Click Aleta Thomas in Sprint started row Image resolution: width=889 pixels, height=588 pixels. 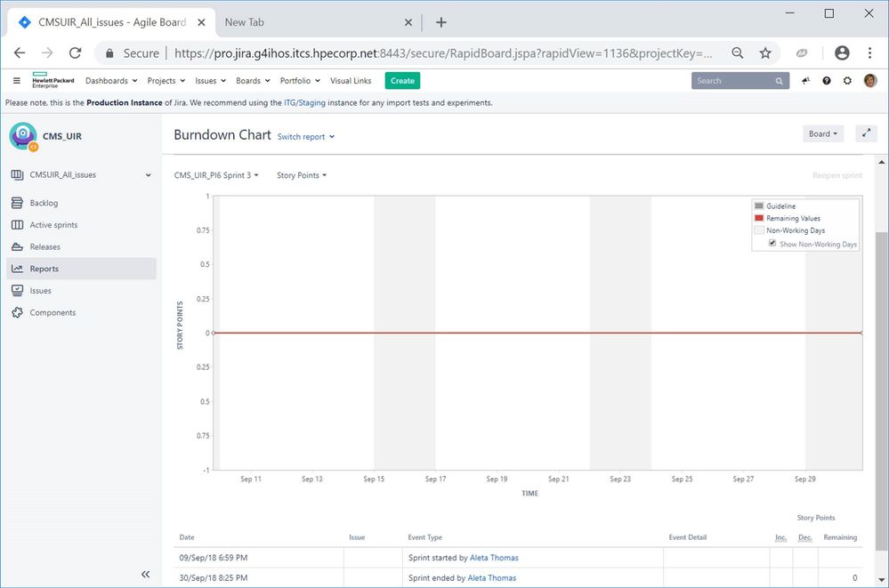[x=494, y=558]
